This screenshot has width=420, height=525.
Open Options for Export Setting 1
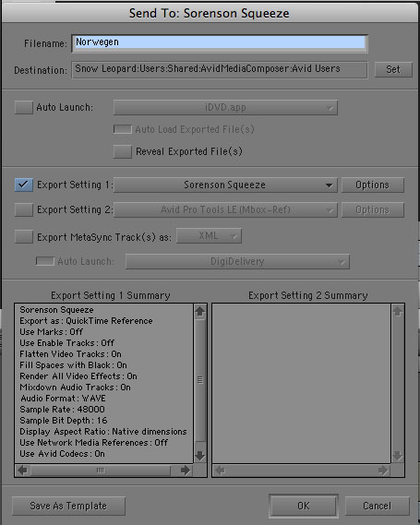coord(372,185)
